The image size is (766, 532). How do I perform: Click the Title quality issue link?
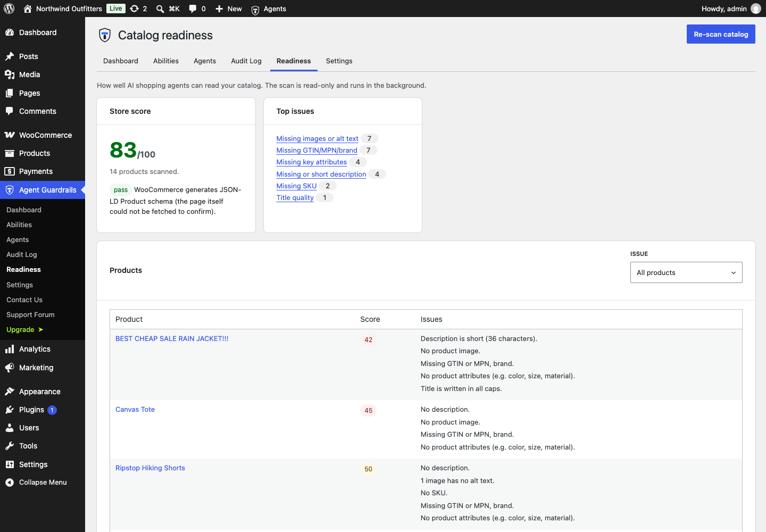pos(295,197)
